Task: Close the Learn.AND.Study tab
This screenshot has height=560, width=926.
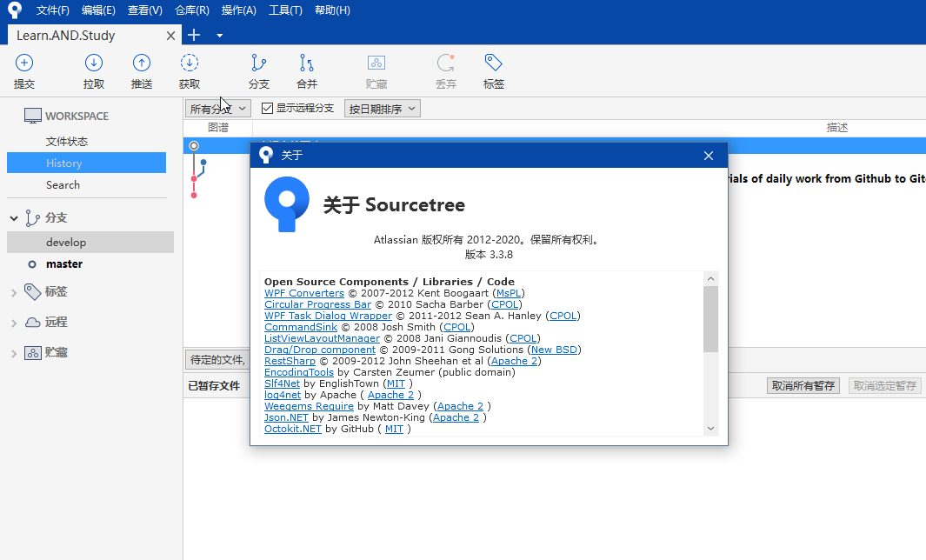Action: click(x=170, y=36)
